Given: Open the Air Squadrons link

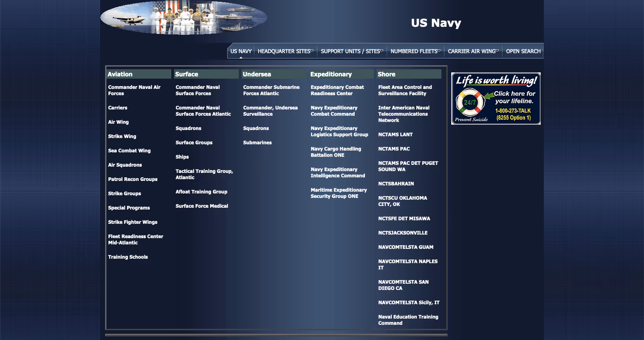Looking at the screenshot, I should tap(125, 165).
